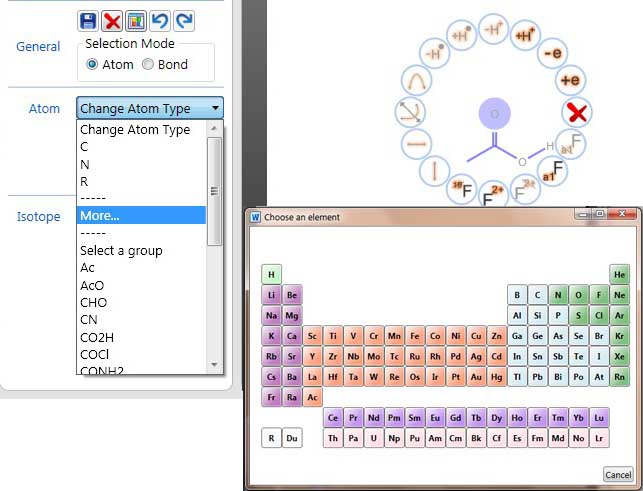The width and height of the screenshot is (643, 491).
Task: Pick lawrencium Lr in periodic table
Action: (599, 438)
